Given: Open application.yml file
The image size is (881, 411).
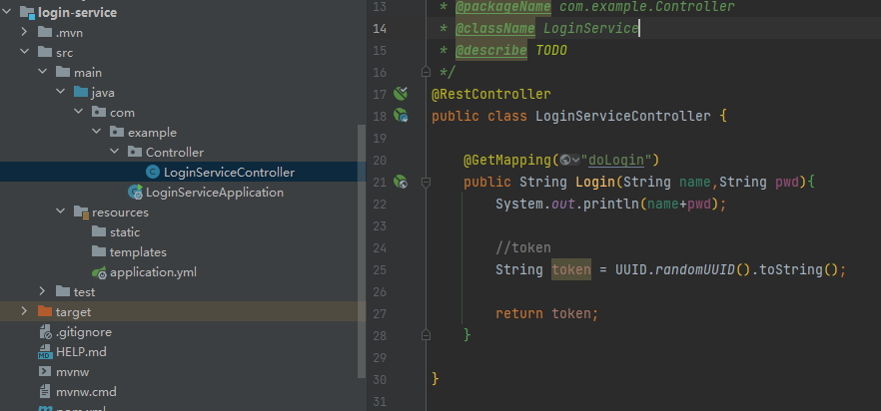Looking at the screenshot, I should [x=153, y=273].
